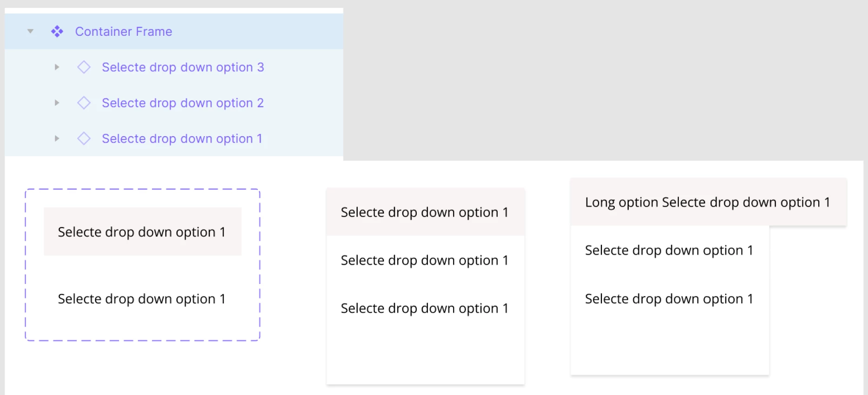Click diamond icon beside option 1 layer
The image size is (868, 395).
pos(84,138)
